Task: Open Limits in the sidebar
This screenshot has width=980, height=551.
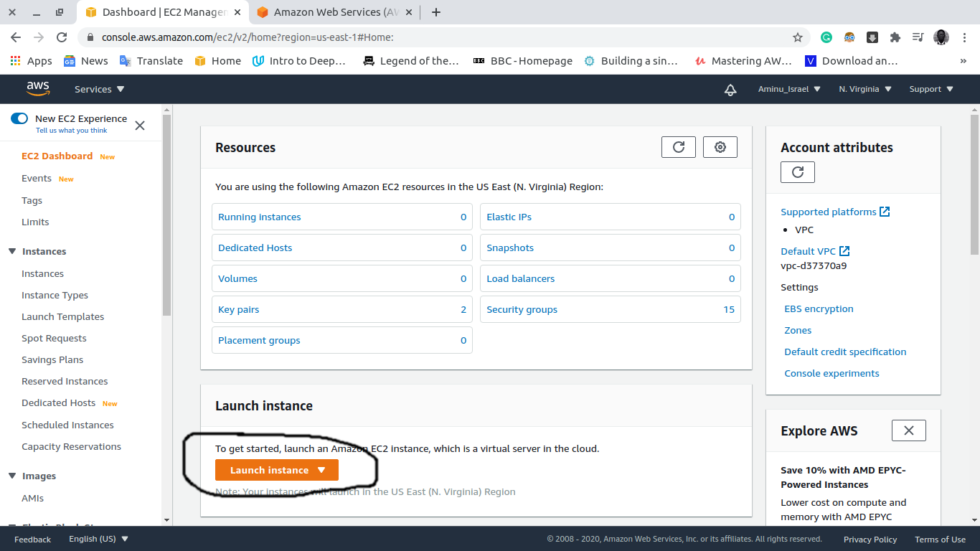Action: [35, 222]
